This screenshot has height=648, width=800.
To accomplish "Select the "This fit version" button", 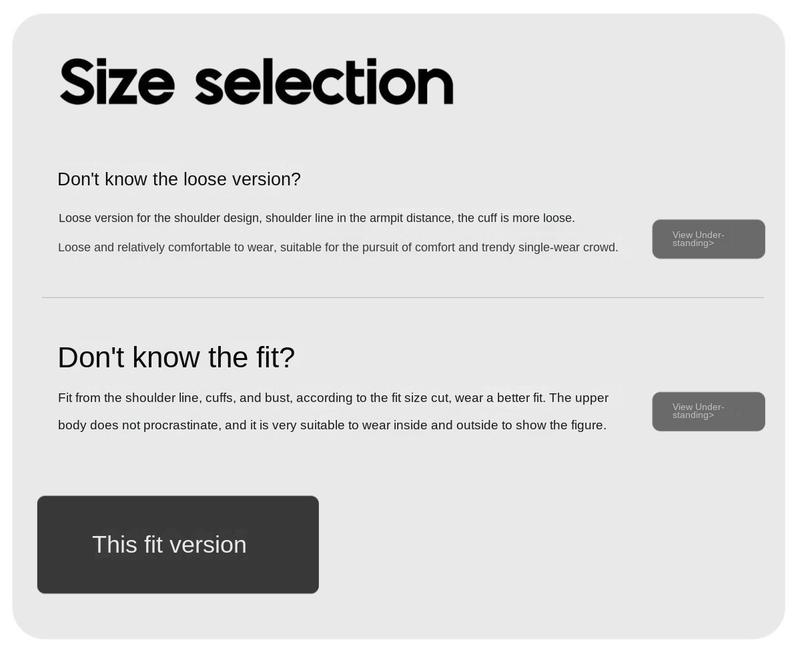I will click(178, 544).
